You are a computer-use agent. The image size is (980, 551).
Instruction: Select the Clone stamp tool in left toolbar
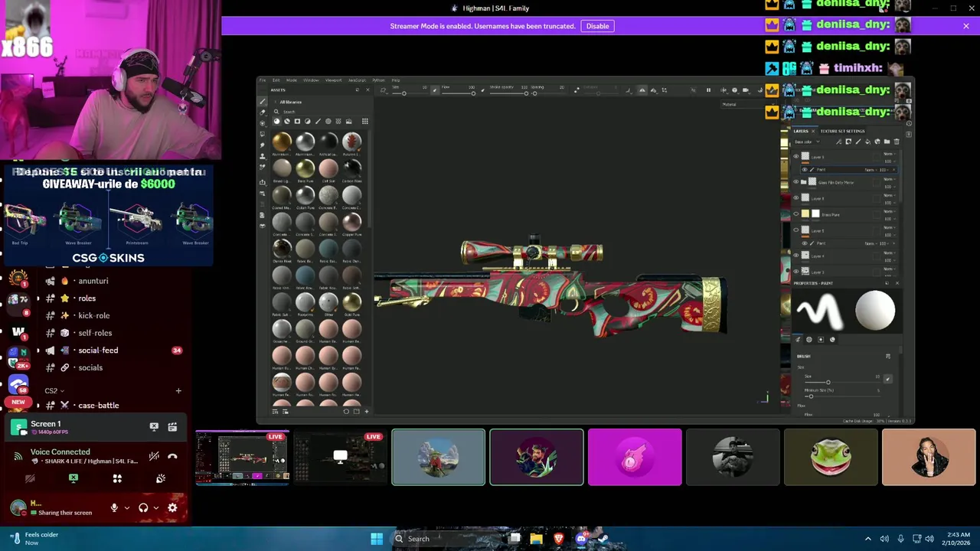(x=262, y=156)
